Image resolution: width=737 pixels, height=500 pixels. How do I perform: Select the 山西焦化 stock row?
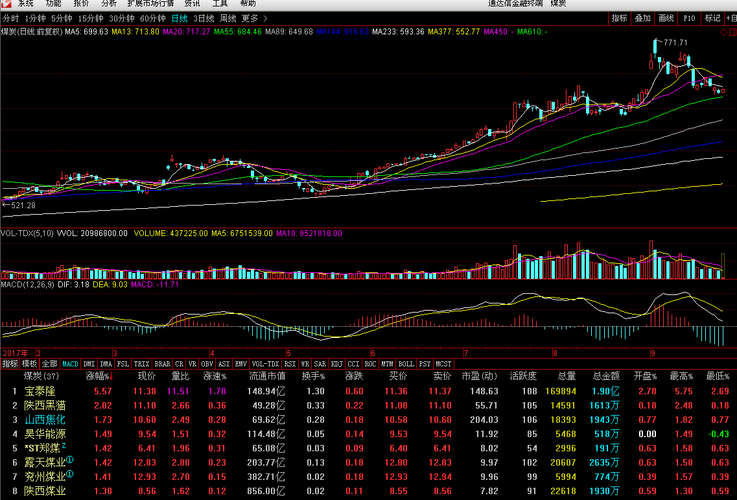368,420
